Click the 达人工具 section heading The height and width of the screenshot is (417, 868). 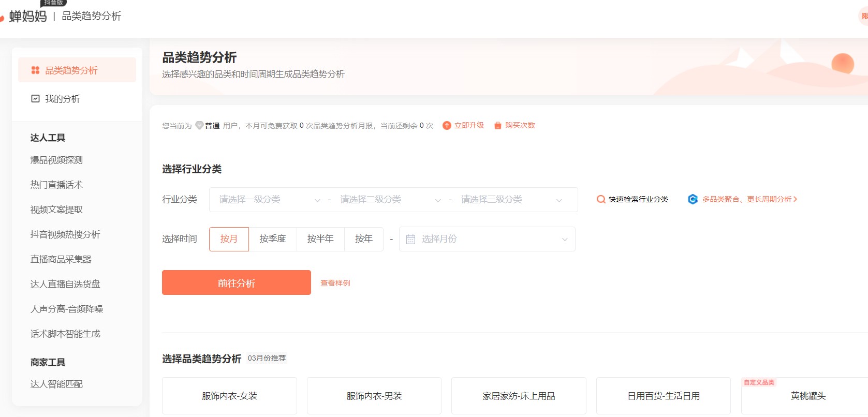click(48, 138)
